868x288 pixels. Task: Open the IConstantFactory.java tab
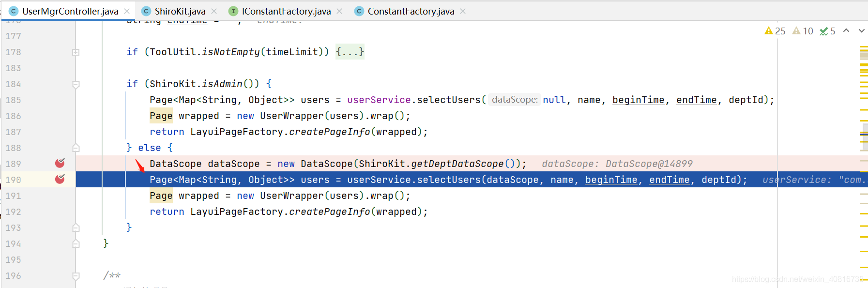pos(286,11)
